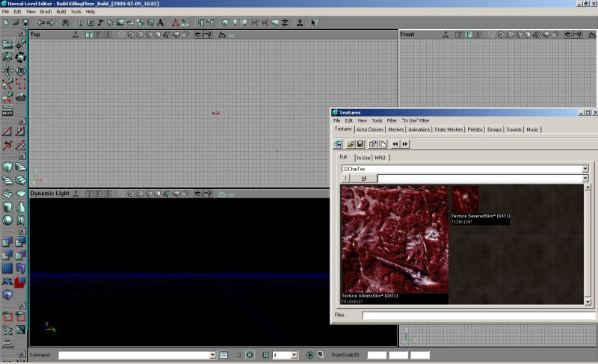
Task: Switch to the Static Meshes tab
Action: coord(449,129)
